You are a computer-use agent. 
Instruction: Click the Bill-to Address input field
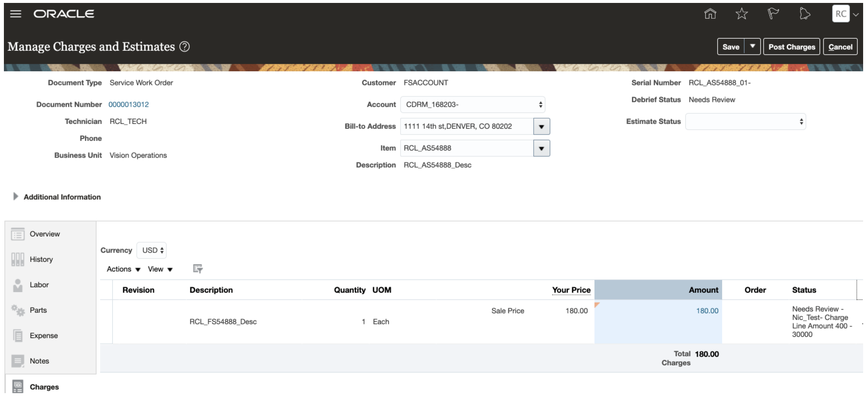point(467,126)
